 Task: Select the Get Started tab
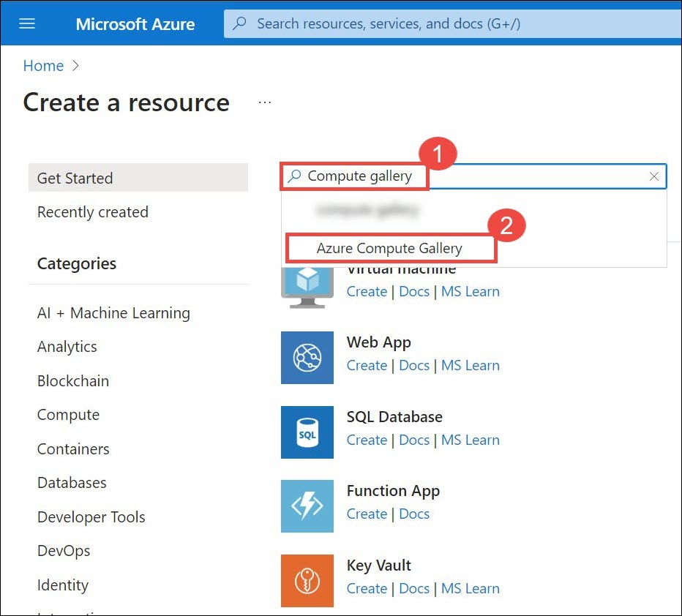(138, 177)
